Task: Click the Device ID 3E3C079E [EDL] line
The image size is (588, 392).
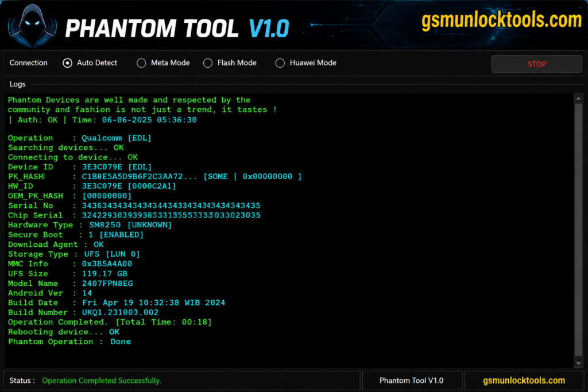Action: [x=80, y=167]
